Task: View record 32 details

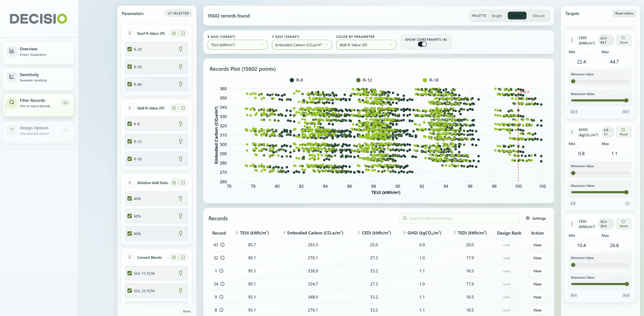Action: pyautogui.click(x=537, y=258)
